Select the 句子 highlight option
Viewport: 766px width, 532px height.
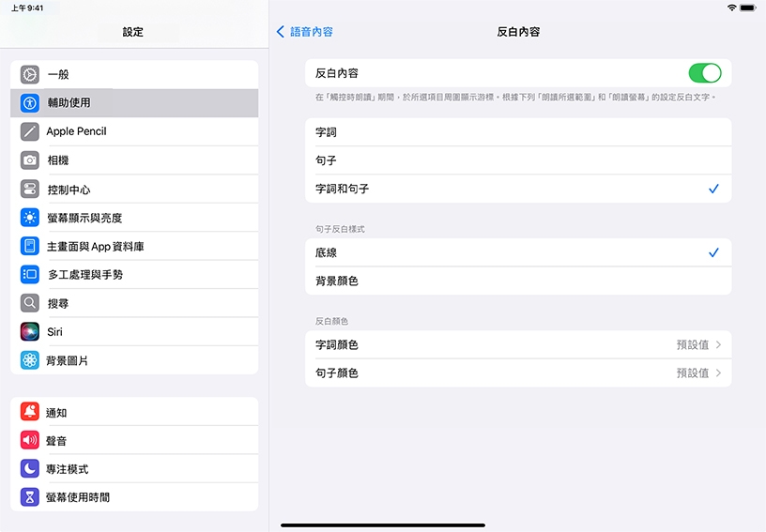tap(517, 160)
